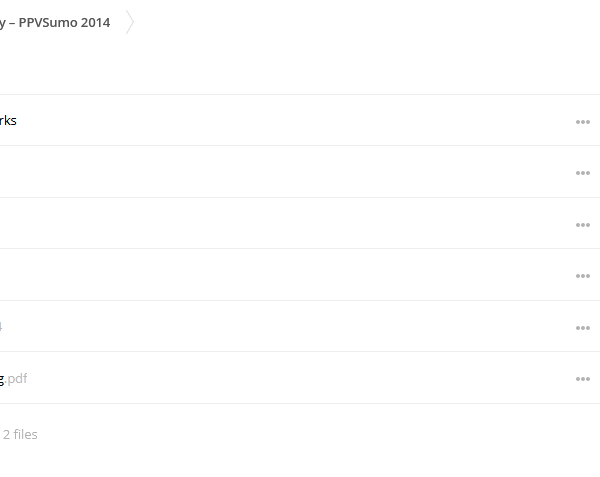This screenshot has height=477, width=600.
Task: Open the ellipsis menu on the third list row
Action: [x=582, y=225]
